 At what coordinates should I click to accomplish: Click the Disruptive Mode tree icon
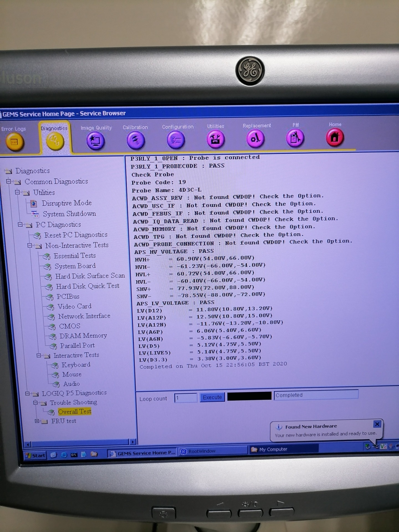tap(34, 204)
